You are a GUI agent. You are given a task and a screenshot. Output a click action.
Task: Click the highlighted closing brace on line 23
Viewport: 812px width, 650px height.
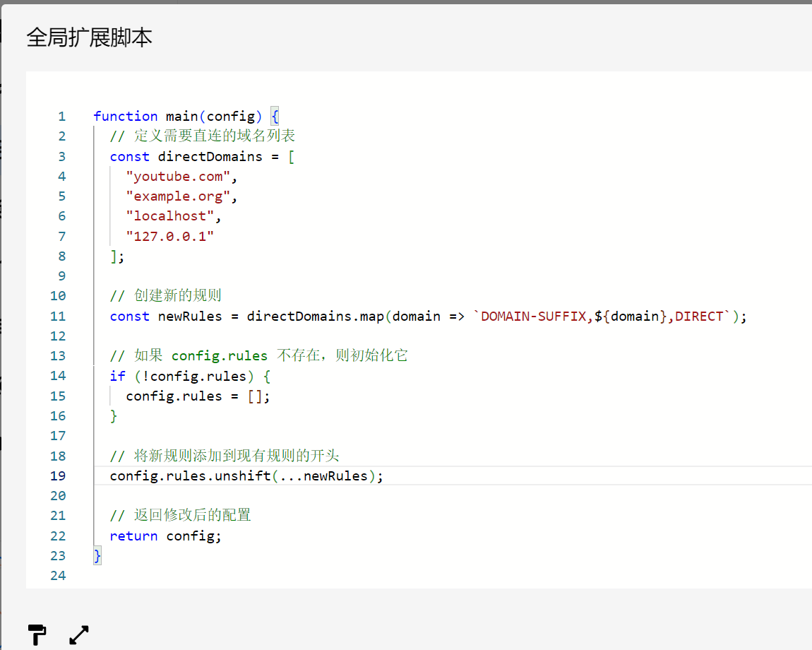click(97, 555)
